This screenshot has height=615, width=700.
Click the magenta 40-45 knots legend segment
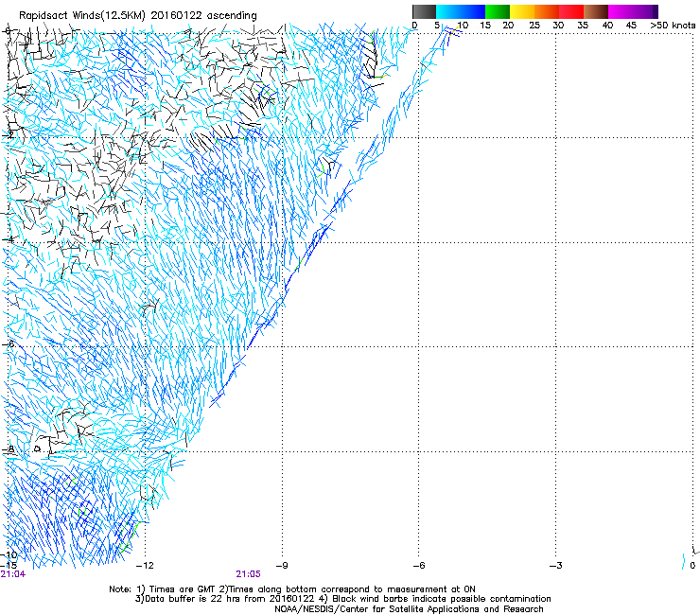(x=621, y=11)
